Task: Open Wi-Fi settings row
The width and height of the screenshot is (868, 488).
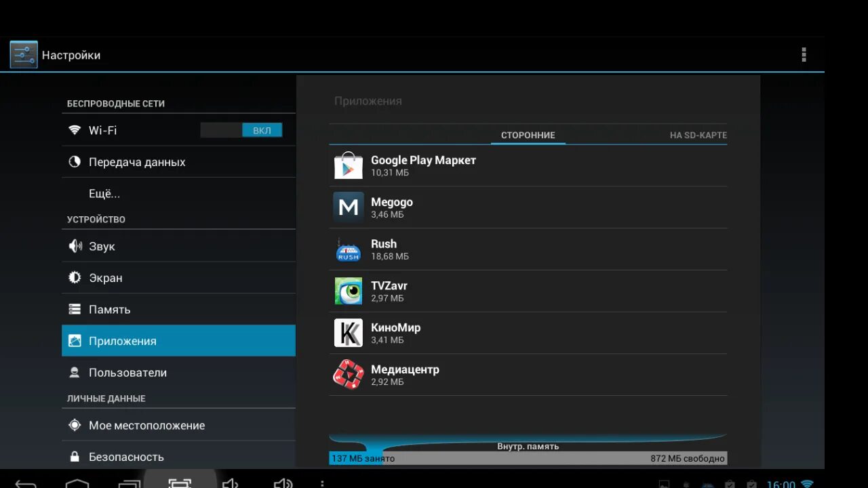Action: tap(178, 130)
